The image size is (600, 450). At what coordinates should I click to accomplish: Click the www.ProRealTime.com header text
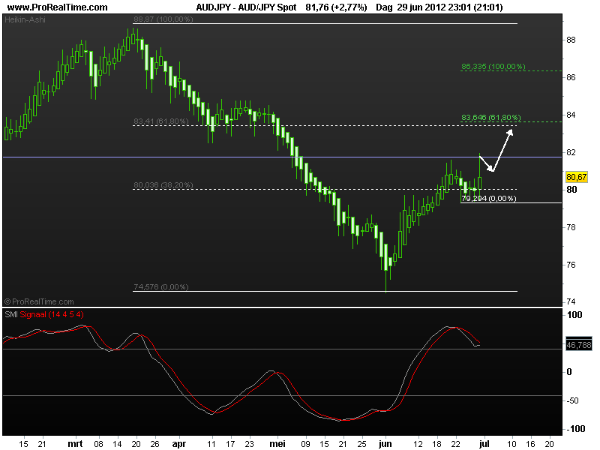point(57,7)
